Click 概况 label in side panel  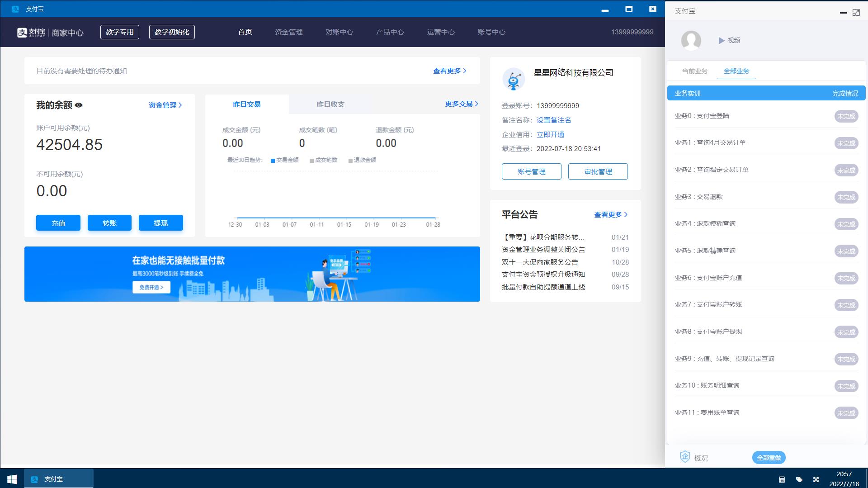701,458
